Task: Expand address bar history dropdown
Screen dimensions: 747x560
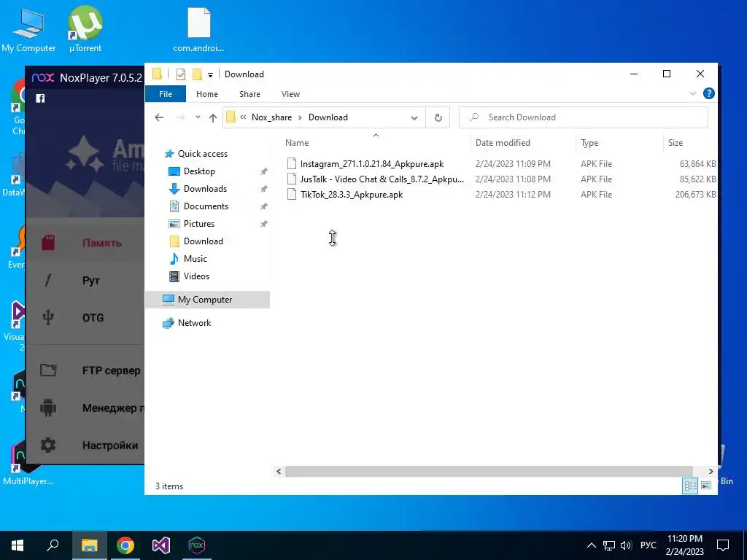Action: 414,117
